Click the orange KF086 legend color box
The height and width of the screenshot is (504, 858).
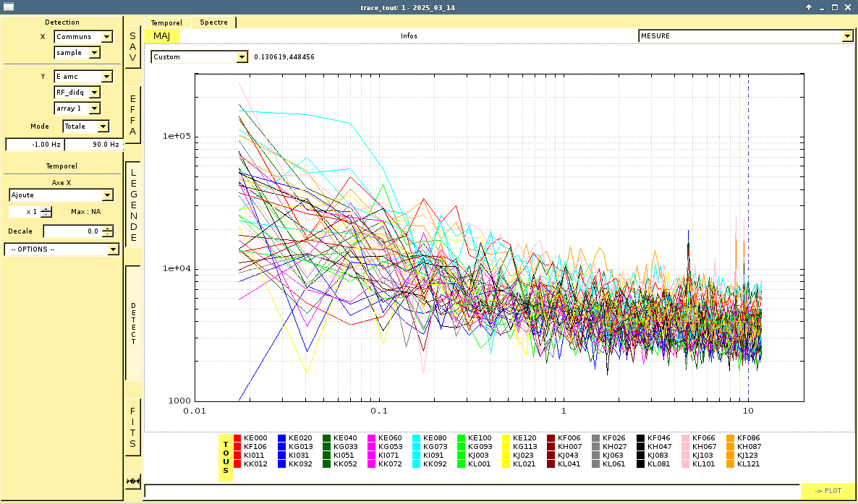pos(731,438)
